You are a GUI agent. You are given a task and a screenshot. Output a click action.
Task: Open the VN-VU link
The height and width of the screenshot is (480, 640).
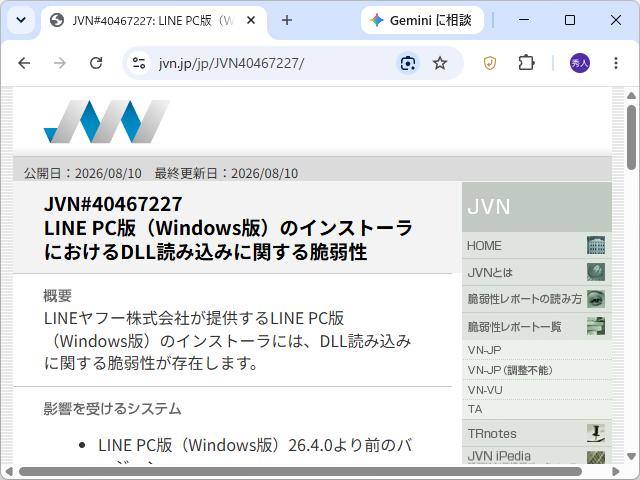click(x=485, y=390)
